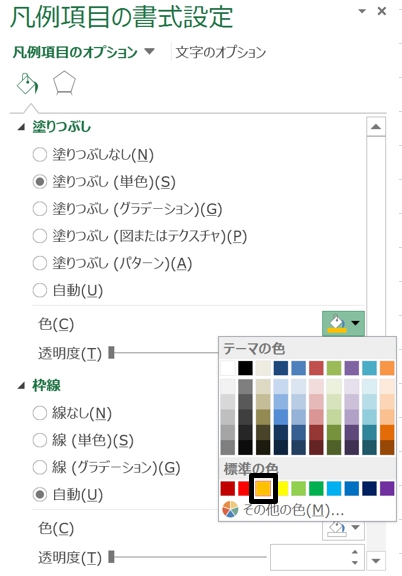Select 塗りつぶしなし(N) radio button
This screenshot has height=576, width=402.
click(40, 155)
